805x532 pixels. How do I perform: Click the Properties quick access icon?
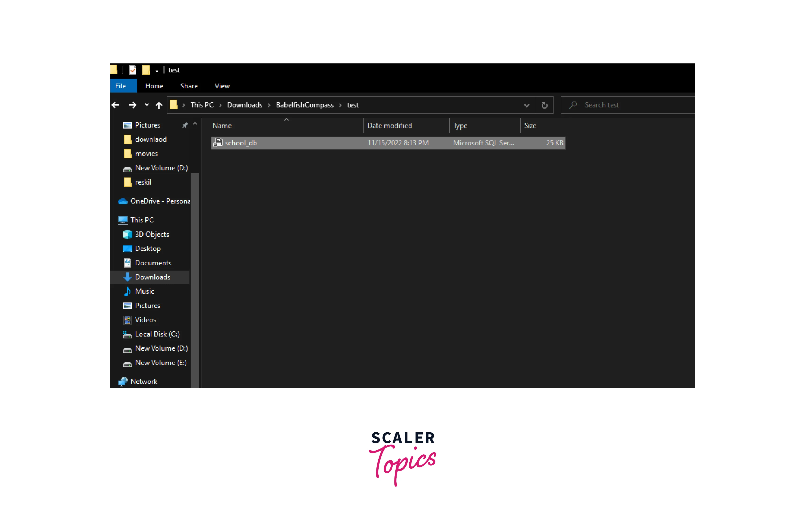(x=133, y=70)
